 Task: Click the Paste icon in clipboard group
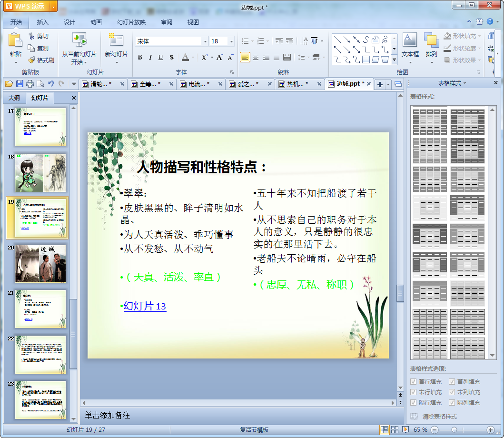pyautogui.click(x=15, y=40)
